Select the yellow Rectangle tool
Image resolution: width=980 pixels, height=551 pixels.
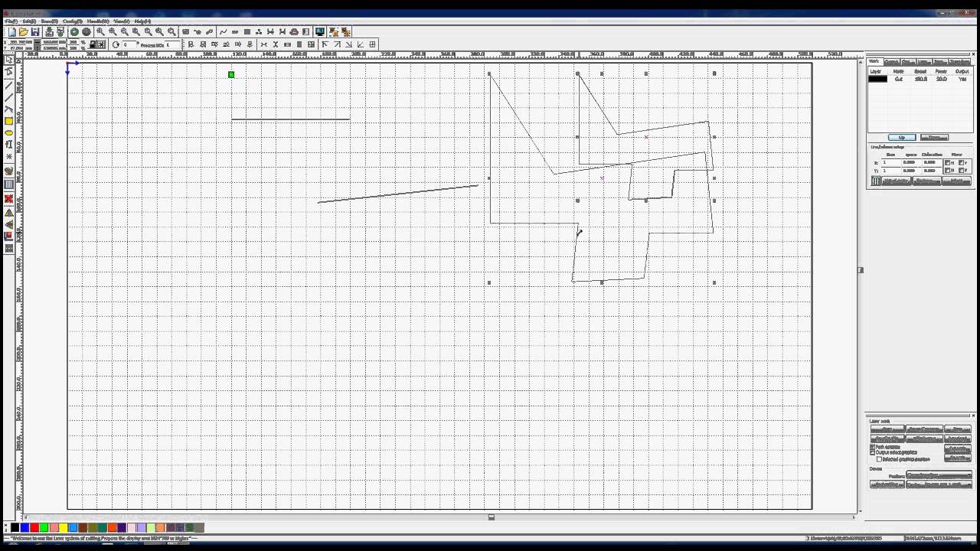pos(9,121)
